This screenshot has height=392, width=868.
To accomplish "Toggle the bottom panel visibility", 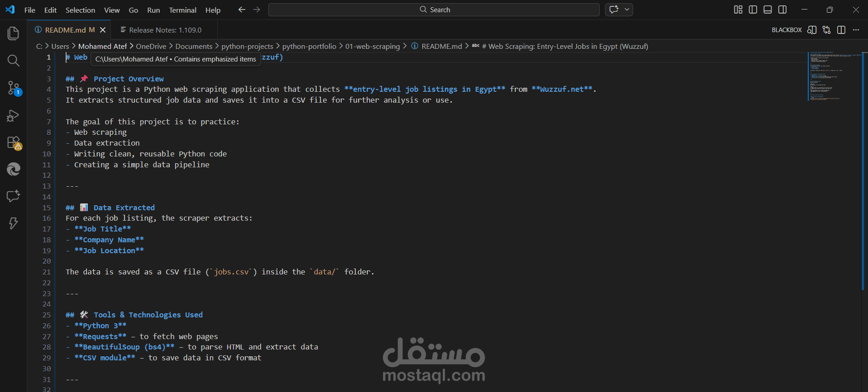I will click(768, 9).
